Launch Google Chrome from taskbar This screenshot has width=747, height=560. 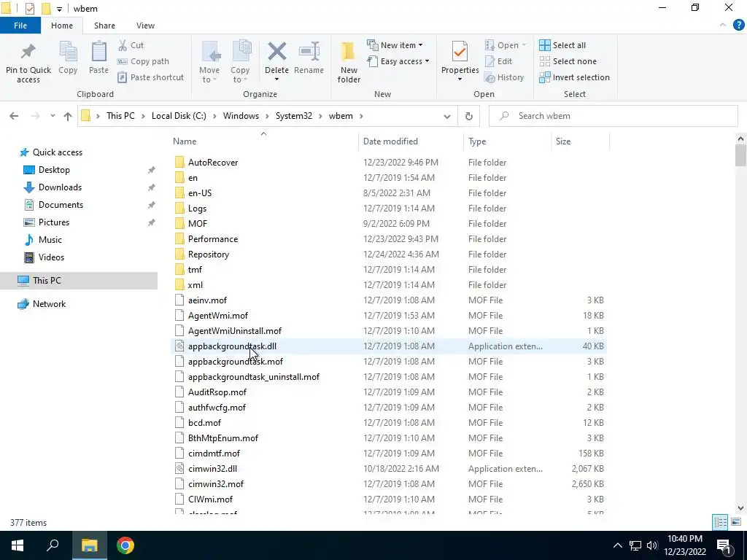click(125, 545)
